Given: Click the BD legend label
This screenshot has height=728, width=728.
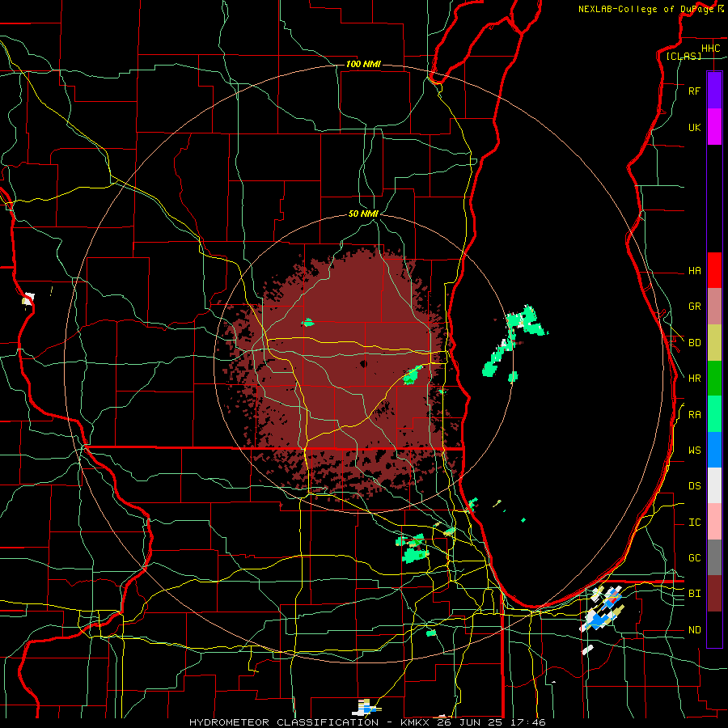Looking at the screenshot, I should [694, 343].
